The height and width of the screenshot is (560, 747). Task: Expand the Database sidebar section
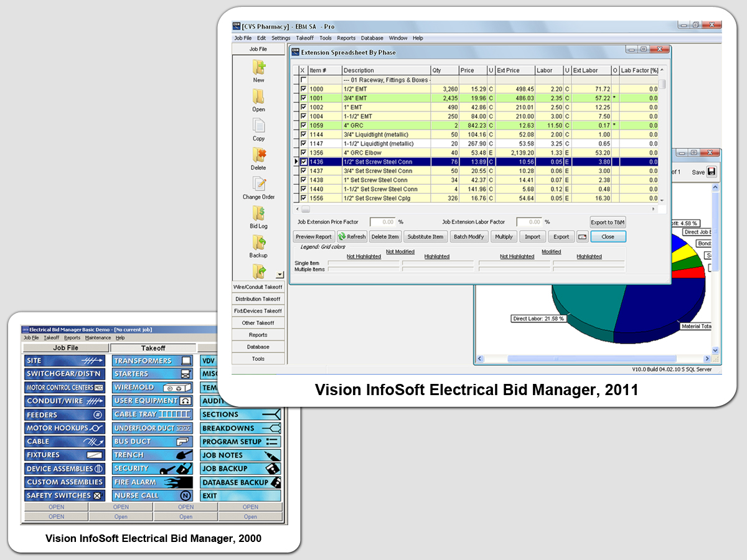[258, 347]
